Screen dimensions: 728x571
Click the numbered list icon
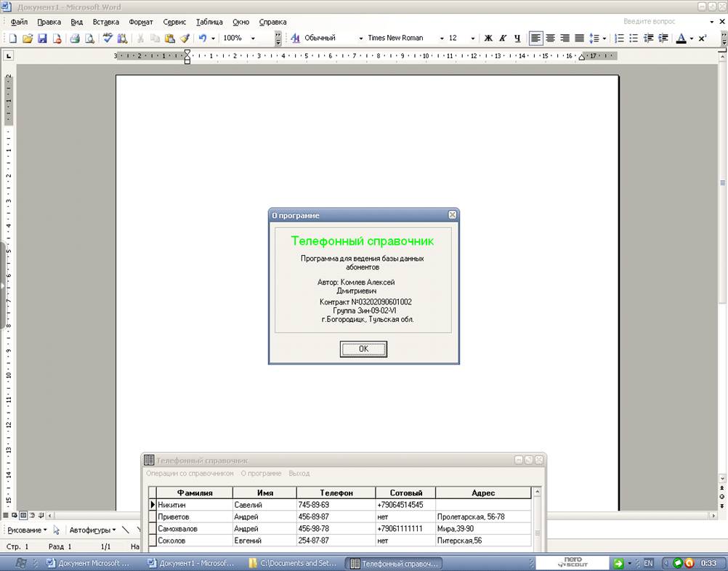[620, 39]
